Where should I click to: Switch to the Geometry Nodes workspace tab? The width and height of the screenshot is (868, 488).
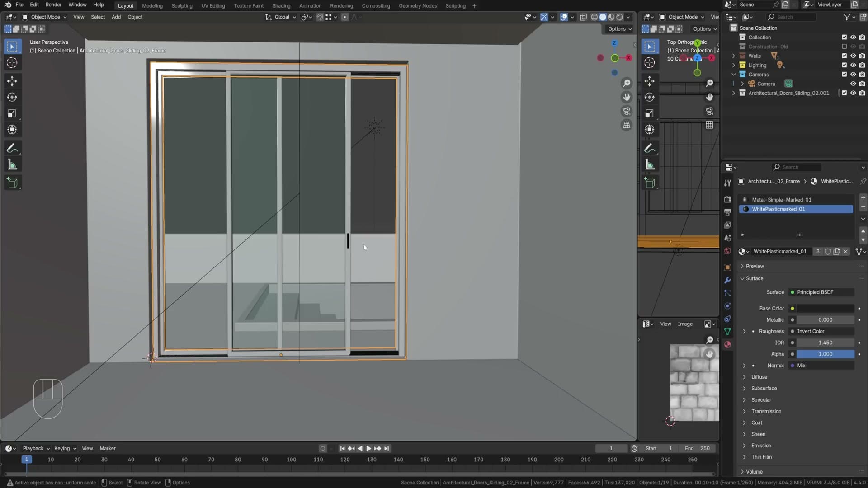click(418, 6)
